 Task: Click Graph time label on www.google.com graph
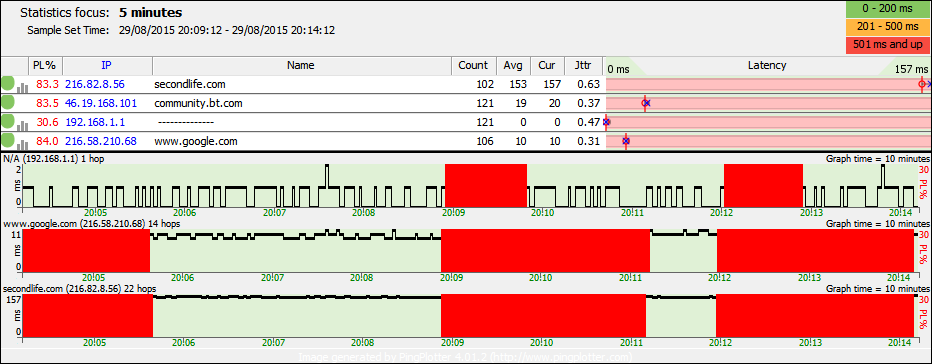[x=877, y=224]
